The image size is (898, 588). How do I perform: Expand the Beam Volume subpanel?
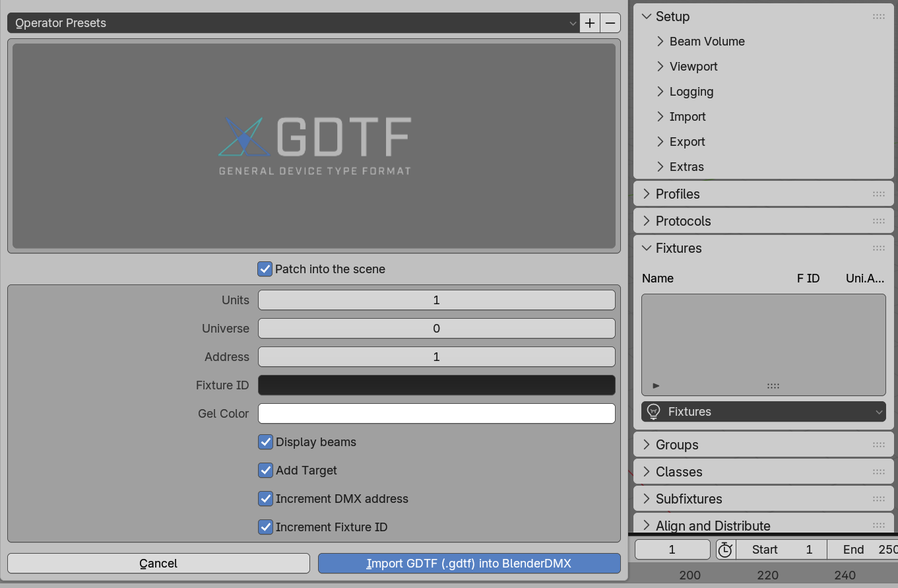pyautogui.click(x=660, y=42)
